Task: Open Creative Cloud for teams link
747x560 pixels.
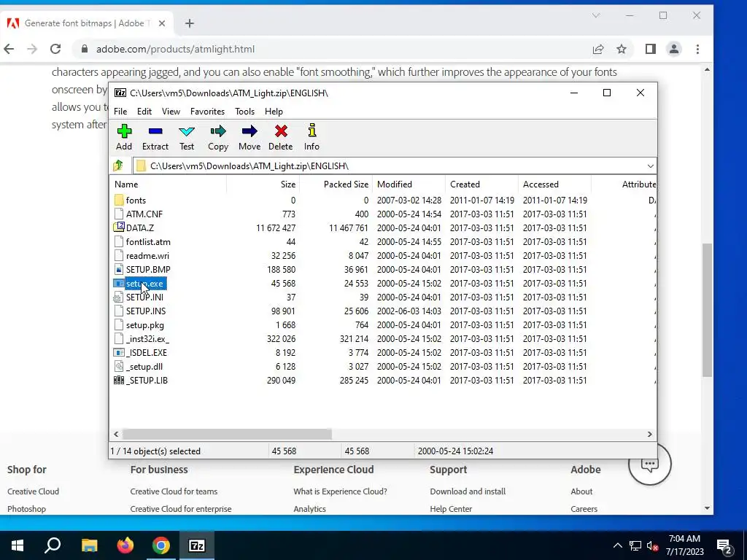Action: 174,491
